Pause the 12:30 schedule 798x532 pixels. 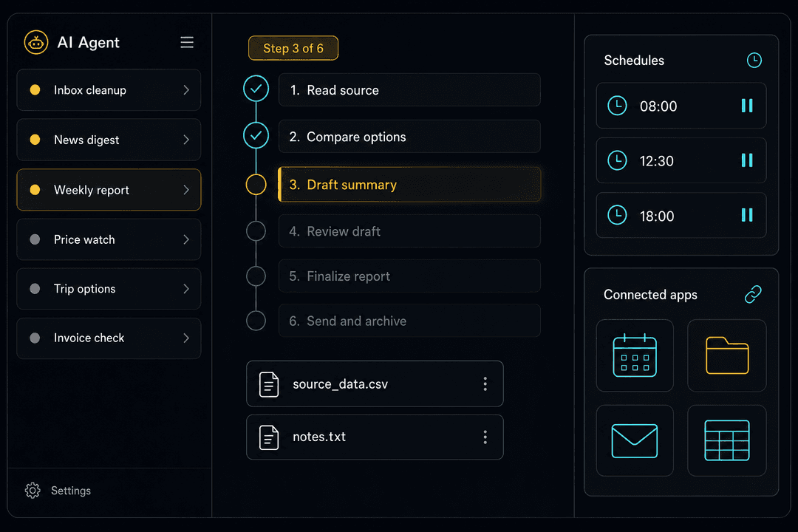[x=746, y=160]
